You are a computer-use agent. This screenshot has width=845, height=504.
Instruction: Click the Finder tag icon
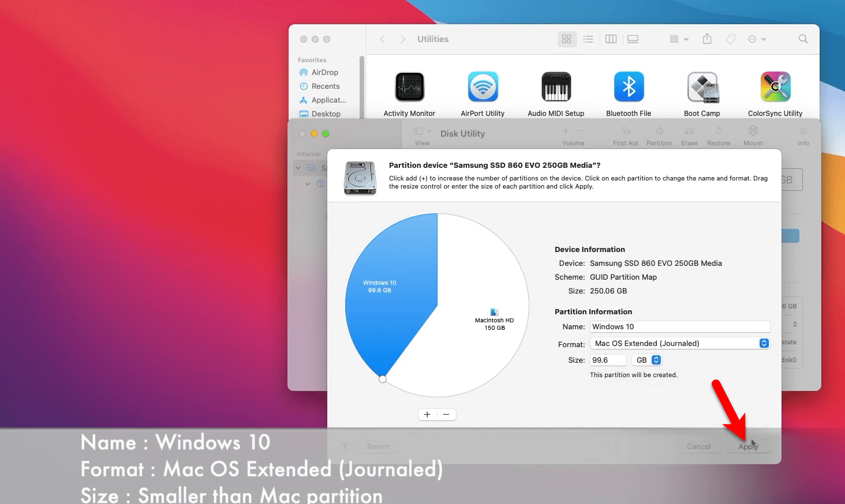[731, 39]
